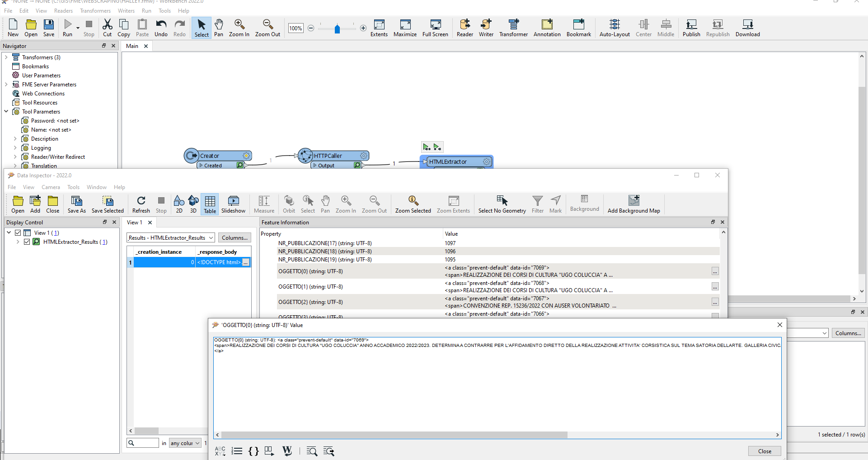The image size is (868, 460).
Task: Open the Camera menu in Data Inspector
Action: click(51, 187)
